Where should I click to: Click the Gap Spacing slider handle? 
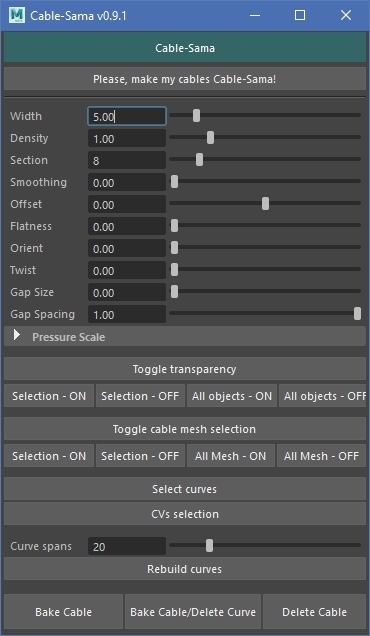357,314
